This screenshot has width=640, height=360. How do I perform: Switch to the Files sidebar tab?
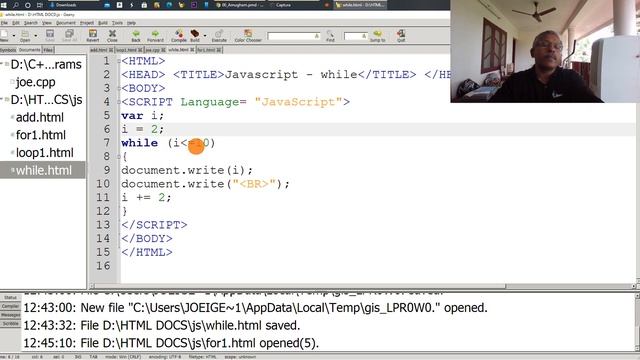[x=48, y=50]
